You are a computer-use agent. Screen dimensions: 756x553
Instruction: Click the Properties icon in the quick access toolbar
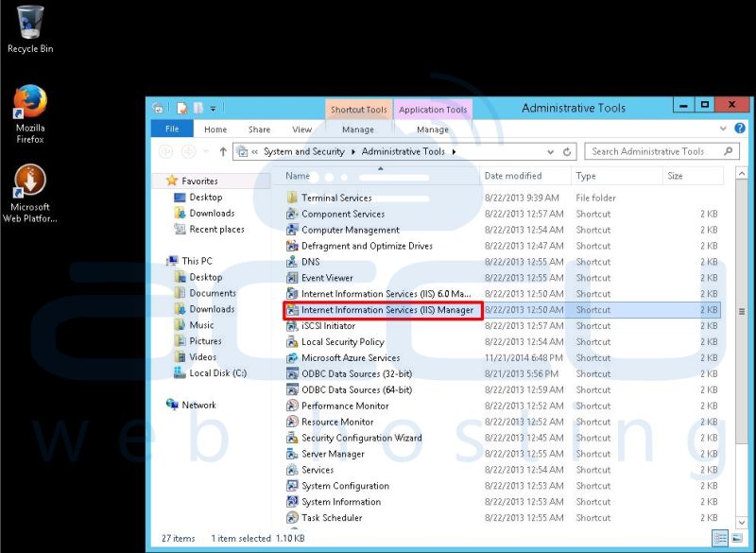coord(180,107)
